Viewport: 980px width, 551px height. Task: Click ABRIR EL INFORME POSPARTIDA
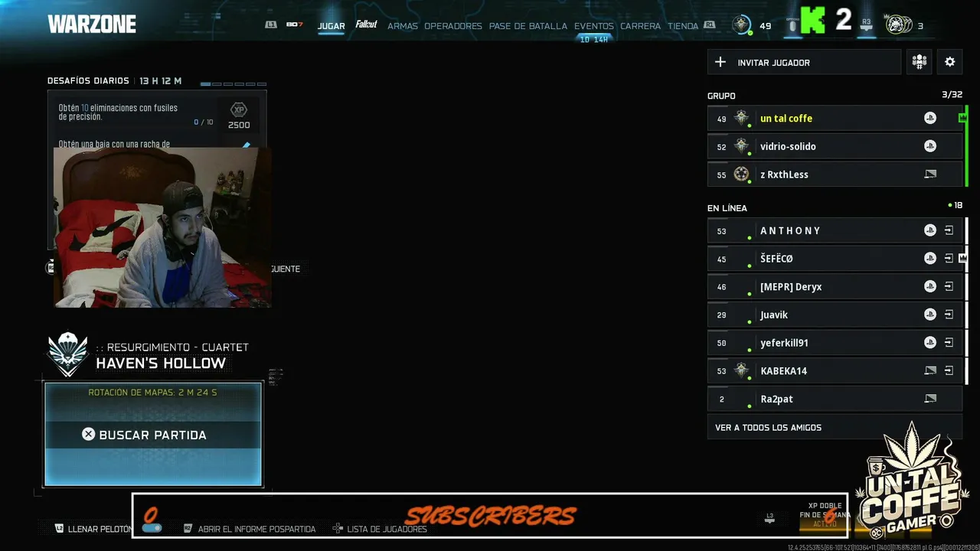[256, 530]
